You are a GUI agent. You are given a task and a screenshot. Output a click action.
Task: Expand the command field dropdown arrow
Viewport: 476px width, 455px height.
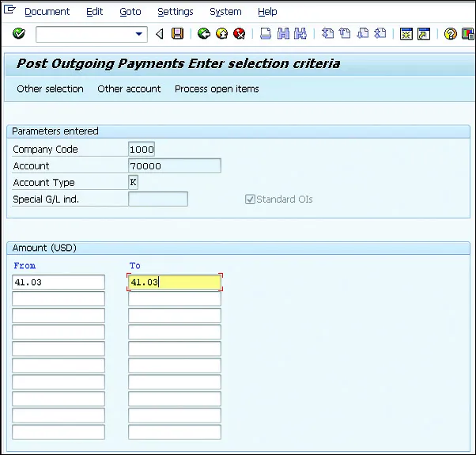(140, 34)
